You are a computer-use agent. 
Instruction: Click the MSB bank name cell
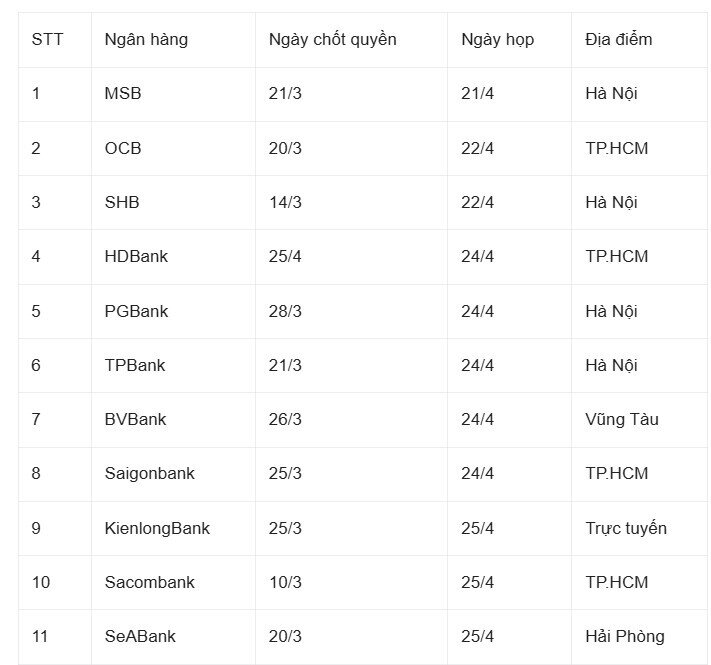(123, 94)
